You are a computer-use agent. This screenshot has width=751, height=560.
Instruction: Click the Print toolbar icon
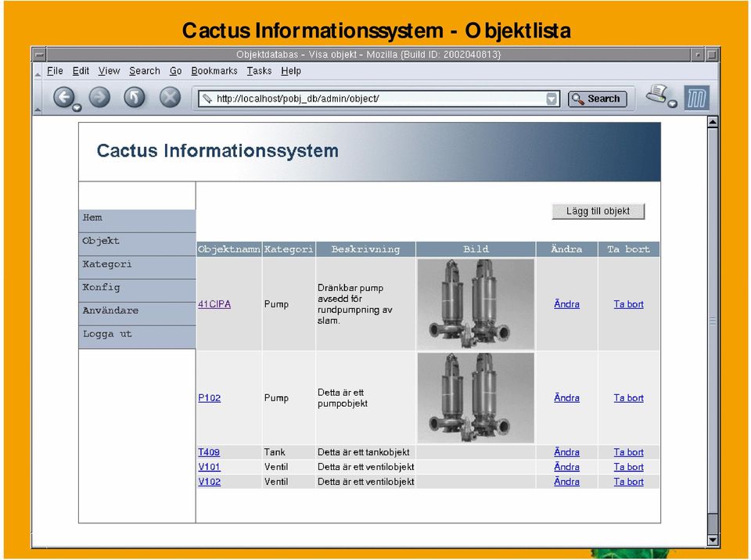(656, 93)
